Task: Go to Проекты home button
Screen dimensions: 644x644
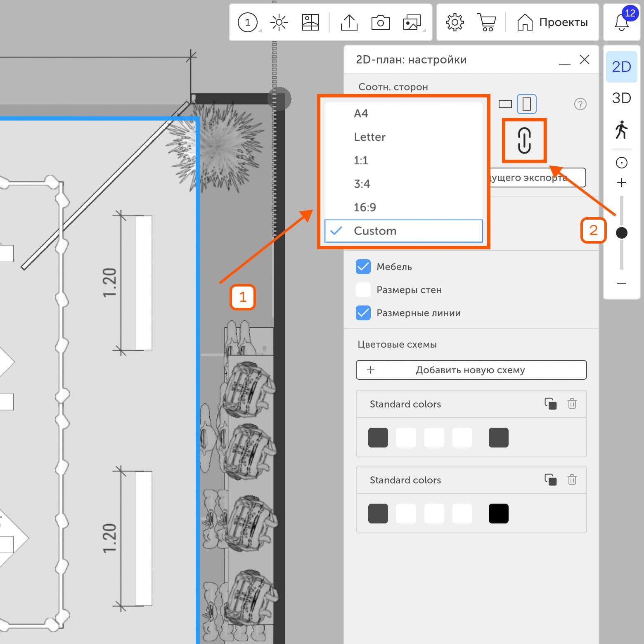Action: pos(553,22)
